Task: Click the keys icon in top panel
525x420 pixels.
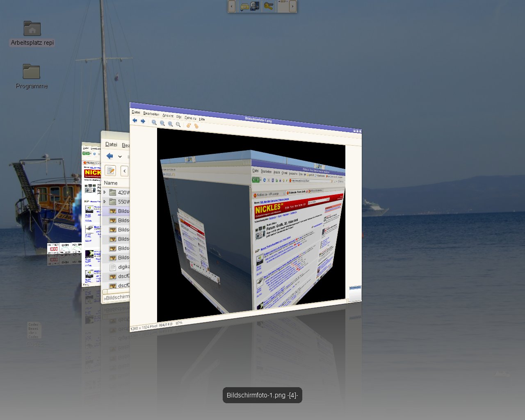Action: 269,6
